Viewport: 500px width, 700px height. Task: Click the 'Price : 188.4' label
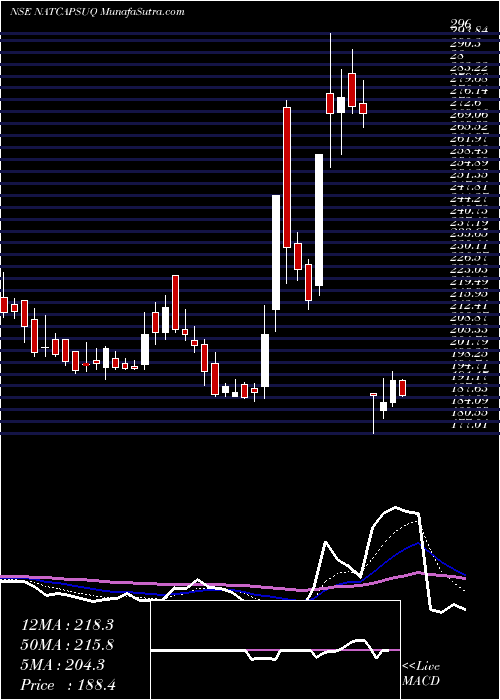tap(68, 685)
